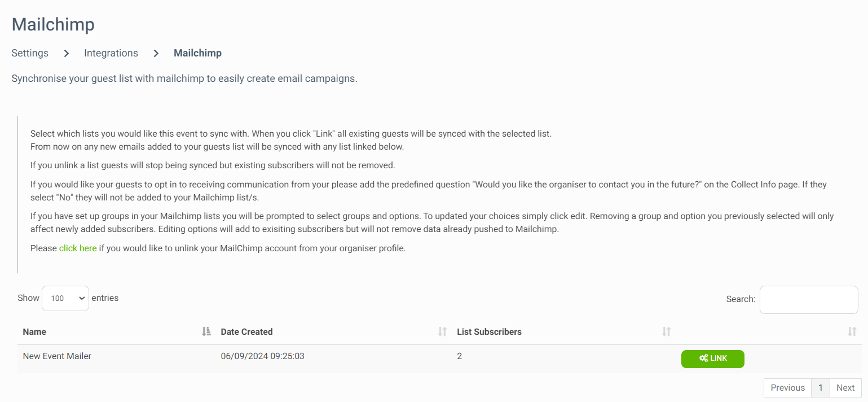The image size is (868, 402).
Task: Sort by Name using its sort icon
Action: coord(206,331)
